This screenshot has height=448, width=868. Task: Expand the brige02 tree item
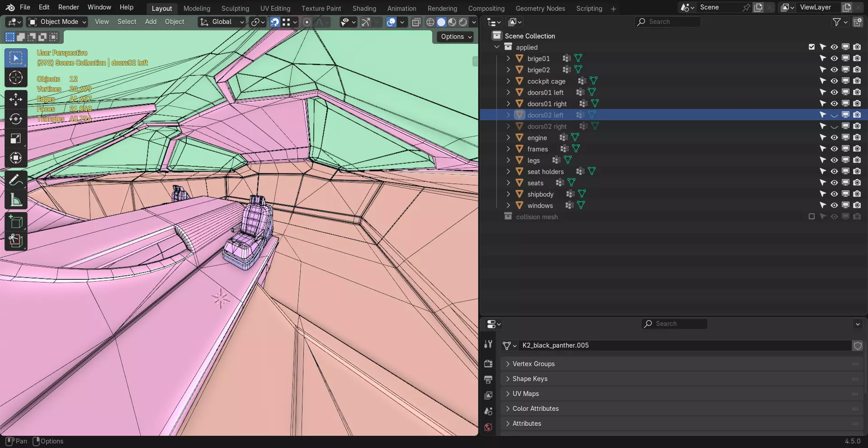[508, 70]
